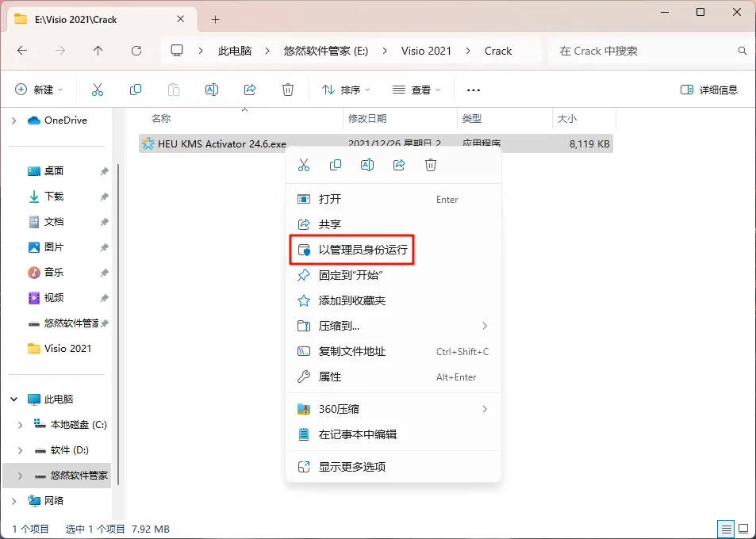Switch to details list view icon in status bar
The image size is (756, 539).
[725, 529]
